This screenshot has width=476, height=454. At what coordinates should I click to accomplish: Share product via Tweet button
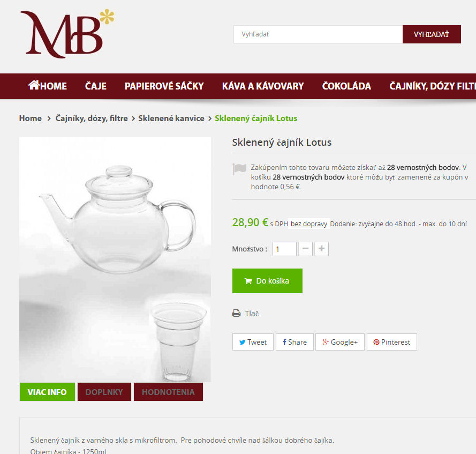253,342
